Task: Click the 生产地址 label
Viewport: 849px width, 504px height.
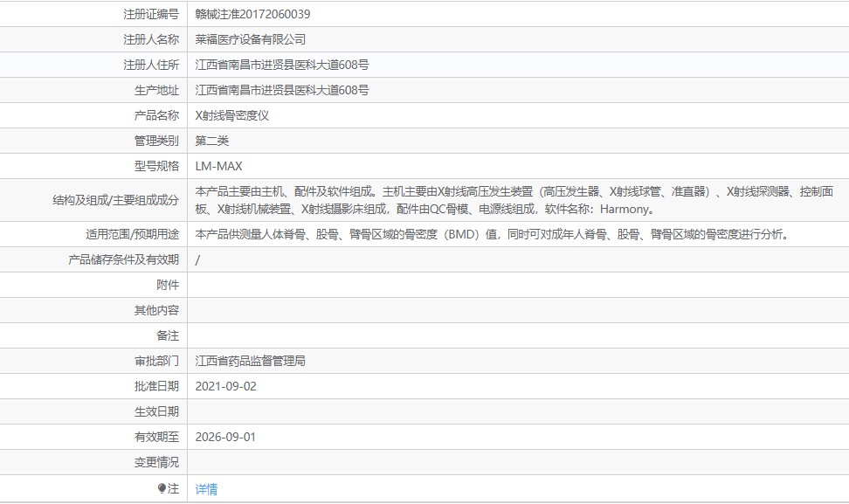Action: [x=156, y=91]
